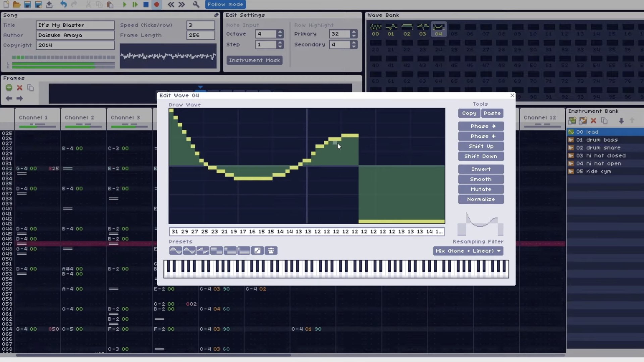
Task: Apply the triangle wave preset
Action: [x=189, y=251]
